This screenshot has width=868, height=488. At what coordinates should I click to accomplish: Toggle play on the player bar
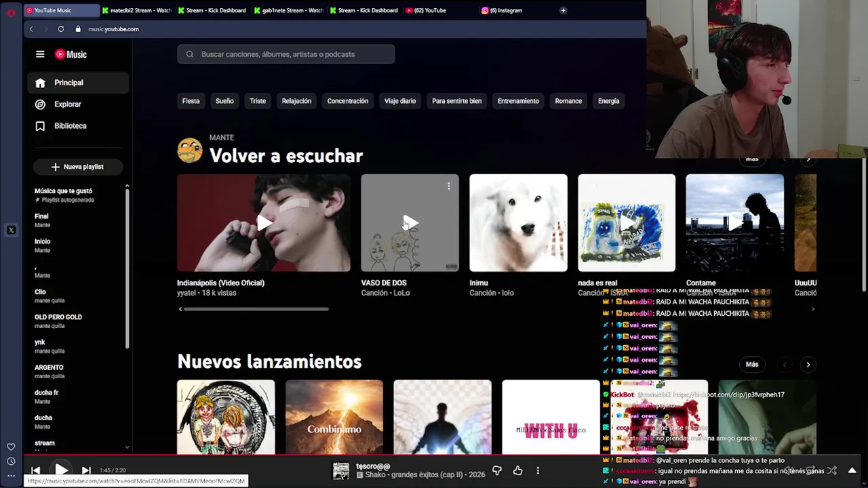[61, 470]
